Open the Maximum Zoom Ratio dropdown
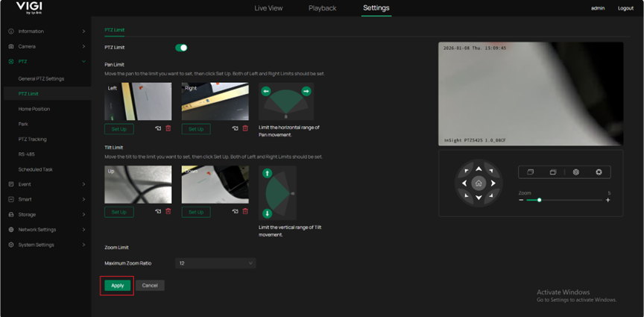The height and width of the screenshot is (317, 644). coord(215,263)
